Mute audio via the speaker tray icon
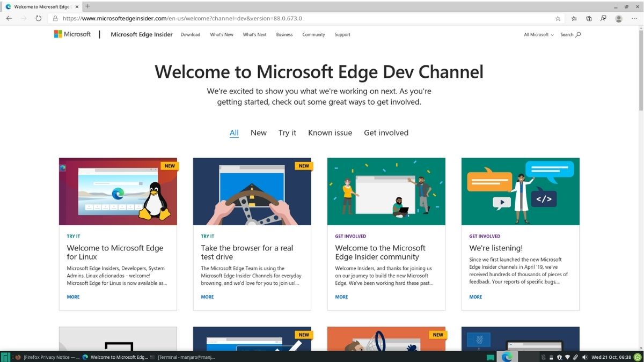Viewport: 644px width, 362px height. tap(586, 356)
